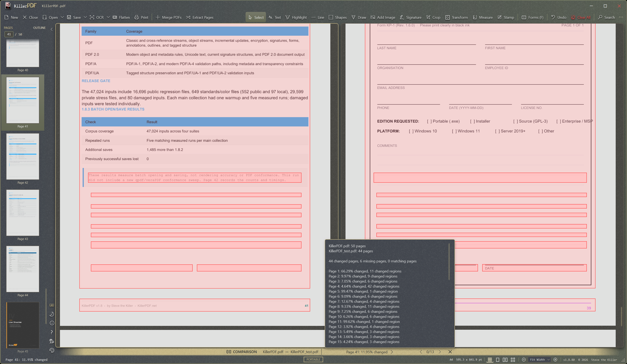Toggle dark mode moon icon

click(52, 314)
